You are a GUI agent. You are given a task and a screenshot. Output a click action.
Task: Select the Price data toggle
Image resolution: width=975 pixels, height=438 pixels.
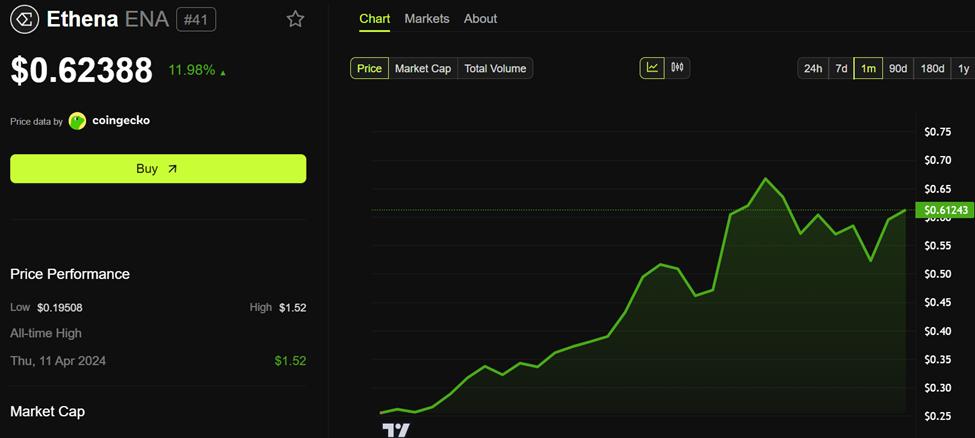369,68
